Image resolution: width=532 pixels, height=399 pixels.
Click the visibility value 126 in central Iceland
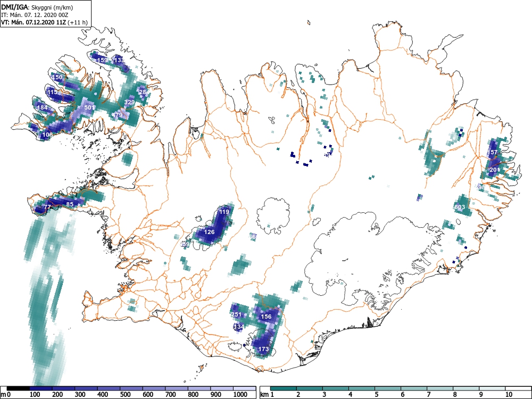209,232
